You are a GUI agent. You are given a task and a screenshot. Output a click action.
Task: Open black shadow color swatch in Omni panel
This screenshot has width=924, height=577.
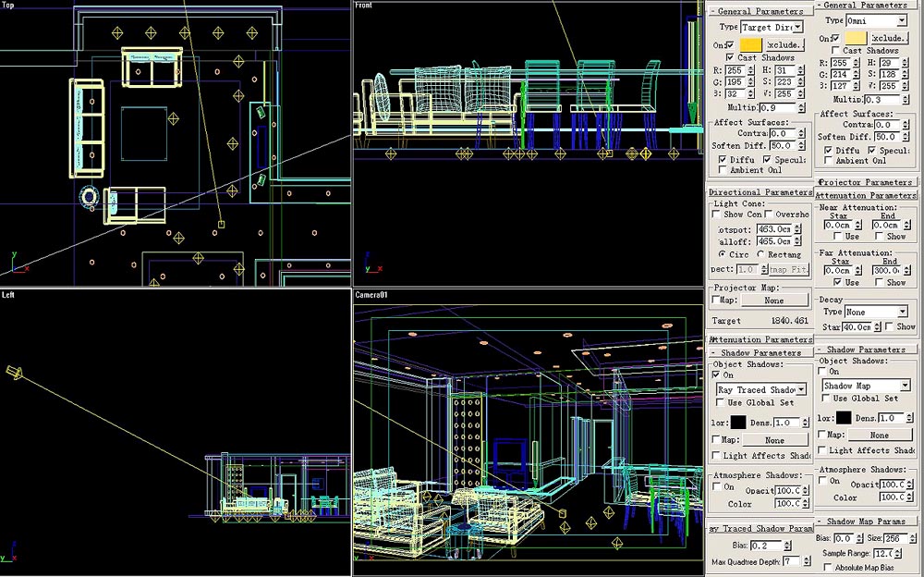tap(844, 418)
